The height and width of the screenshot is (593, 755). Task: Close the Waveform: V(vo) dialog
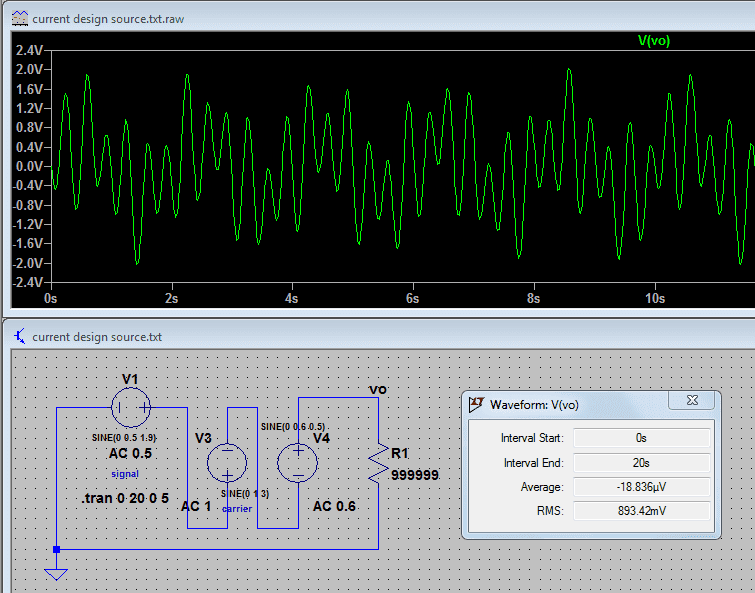click(691, 401)
